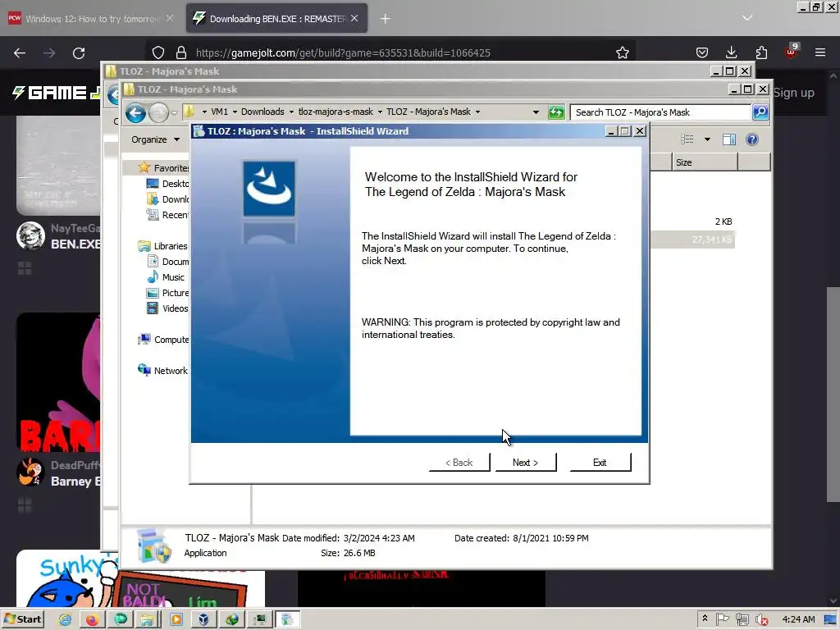The image size is (840, 630).
Task: Select Network in the navigation pane
Action: pyautogui.click(x=162, y=370)
